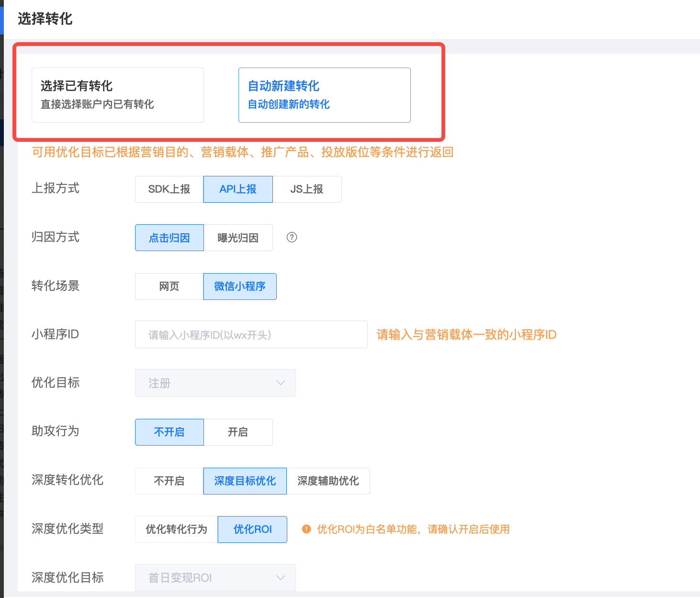Open the 优化目标 dropdown showing 注册
The image size is (700, 598).
tap(215, 383)
